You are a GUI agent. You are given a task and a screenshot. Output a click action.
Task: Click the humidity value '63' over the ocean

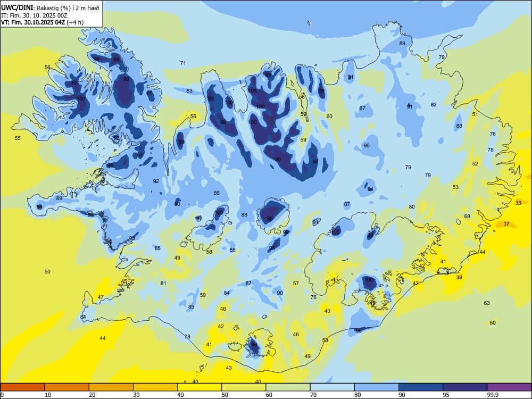coord(487,303)
